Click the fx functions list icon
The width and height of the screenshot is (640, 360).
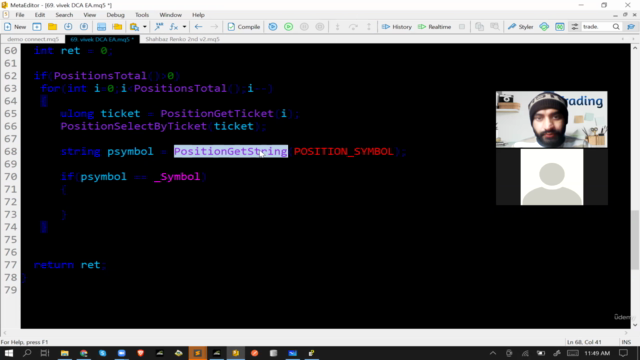[x=173, y=27]
